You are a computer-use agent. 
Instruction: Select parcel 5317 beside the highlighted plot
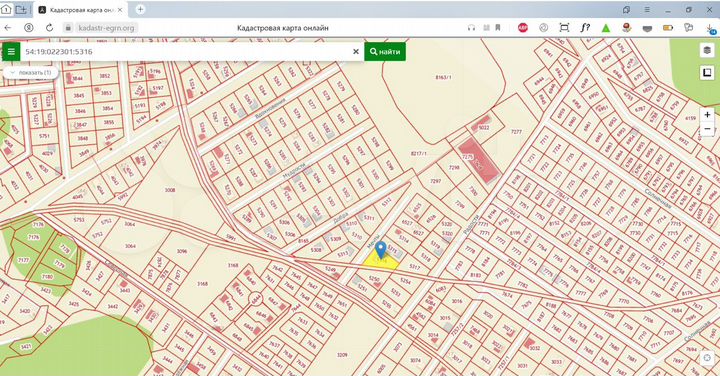pyautogui.click(x=414, y=267)
